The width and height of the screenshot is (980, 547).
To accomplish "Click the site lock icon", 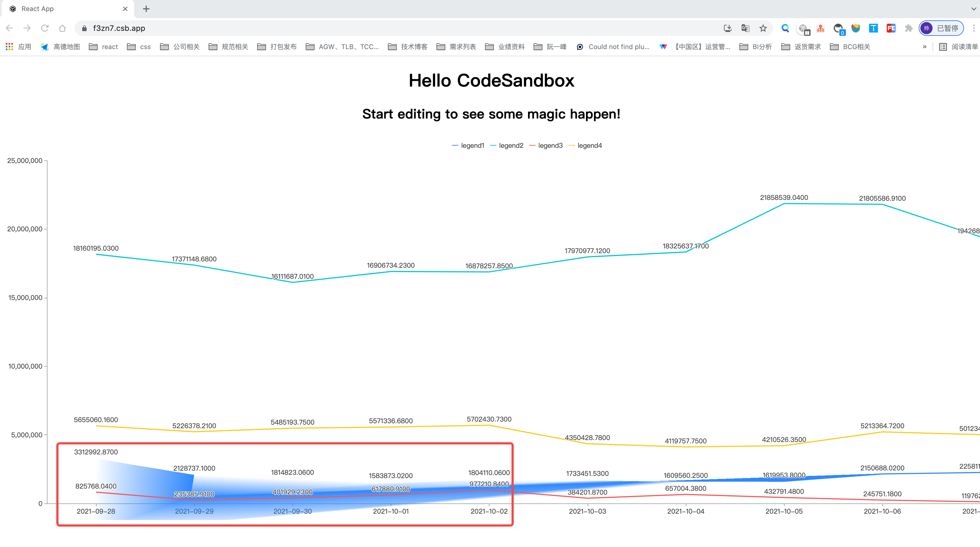I will [x=84, y=28].
